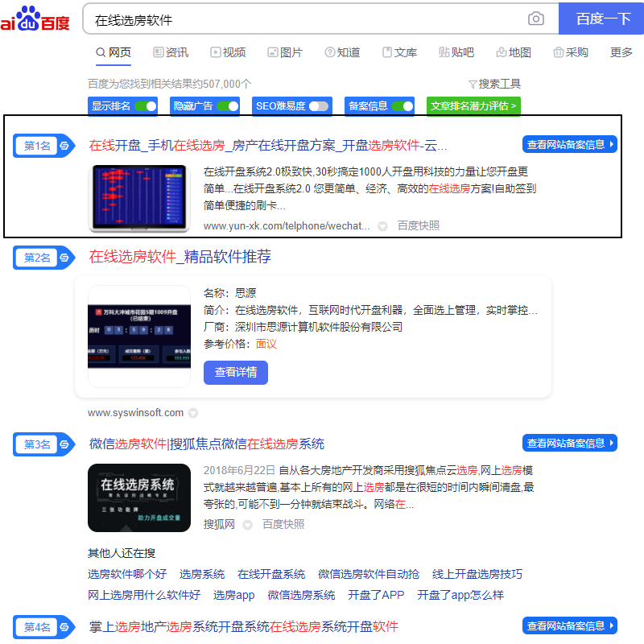Switch to the 资讯 tab
This screenshot has width=644, height=644.
(171, 52)
